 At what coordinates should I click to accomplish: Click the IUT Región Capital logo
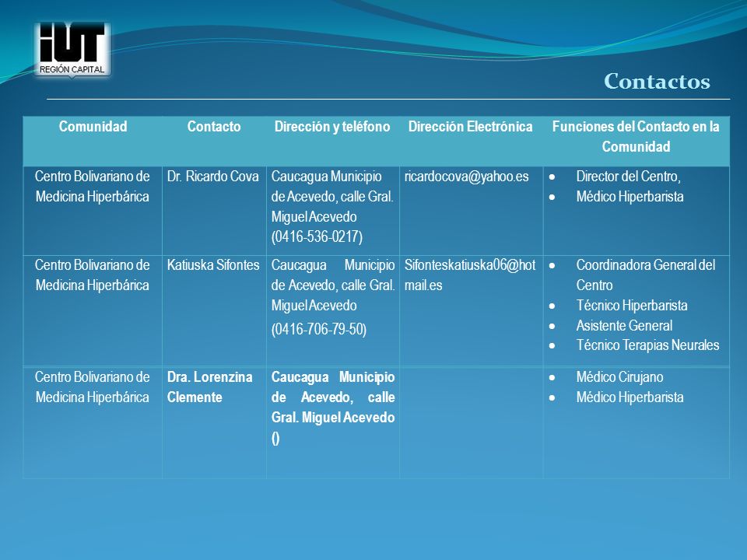point(72,50)
